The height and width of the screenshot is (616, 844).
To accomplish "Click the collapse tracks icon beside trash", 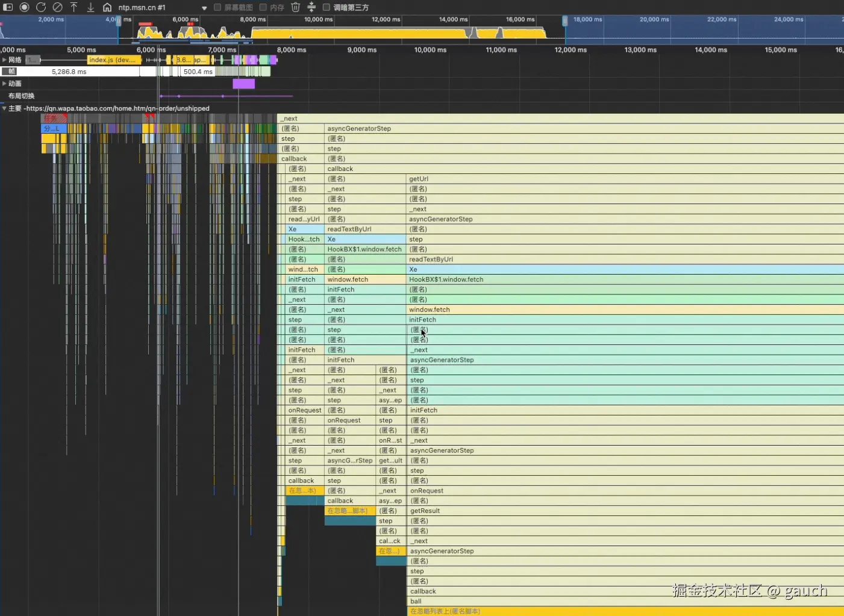I will click(311, 7).
